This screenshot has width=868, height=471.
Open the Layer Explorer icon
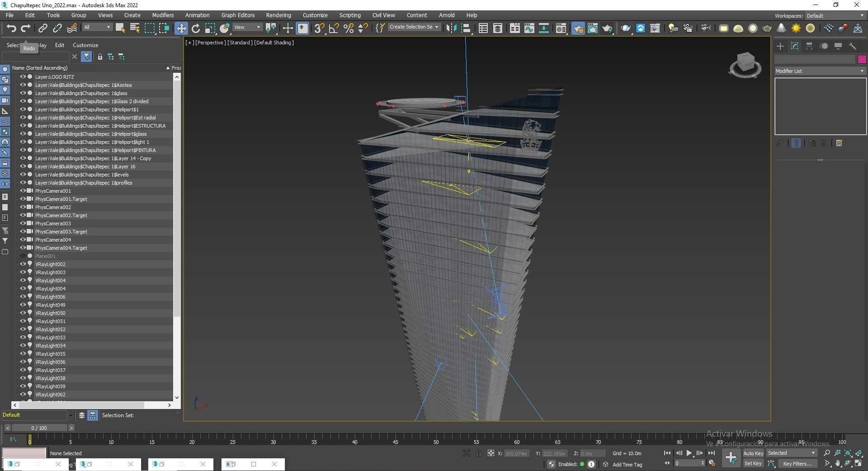point(497,28)
